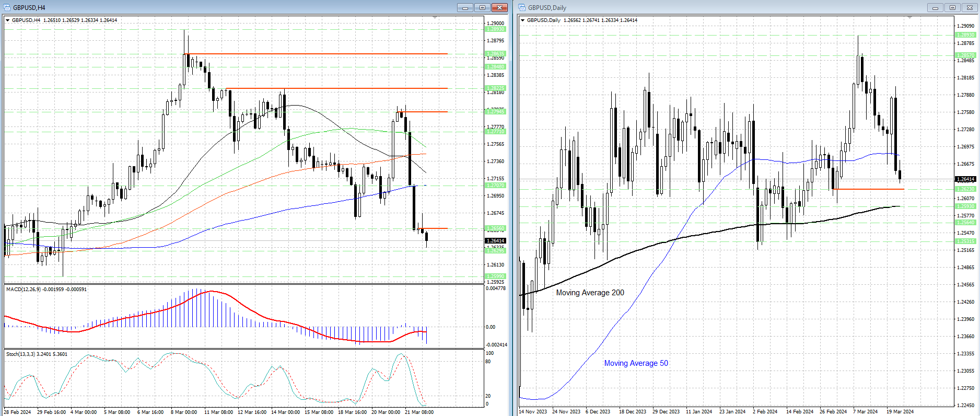Click the chart shift triangle in Daily chart
The height and width of the screenshot is (416, 980).
point(909,18)
